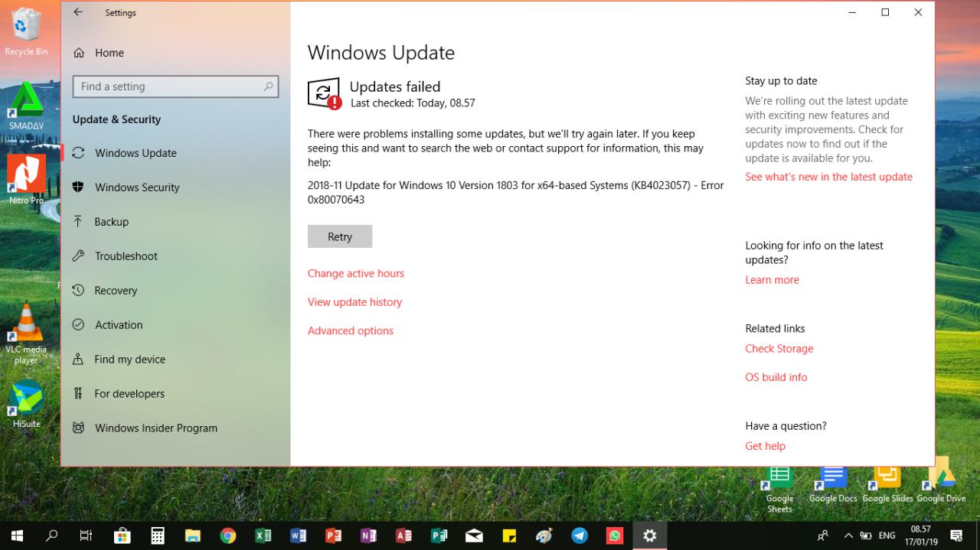Open Change active hours link
980x550 pixels.
pos(356,273)
